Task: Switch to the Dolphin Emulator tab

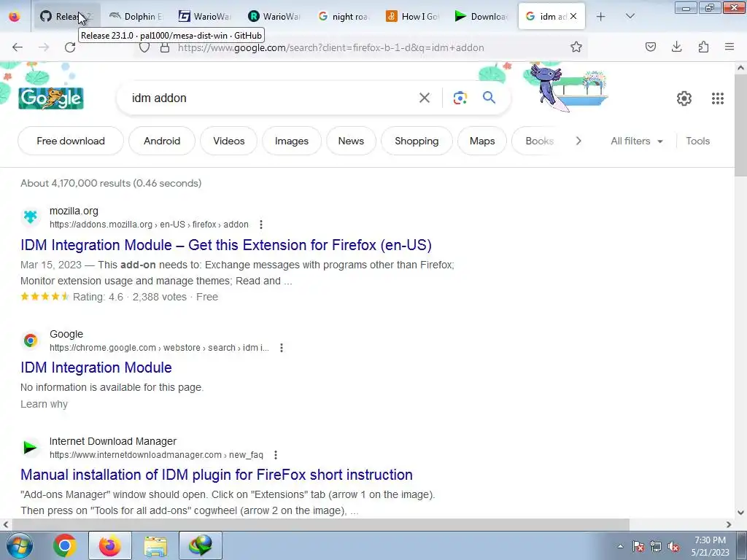Action: [136, 16]
